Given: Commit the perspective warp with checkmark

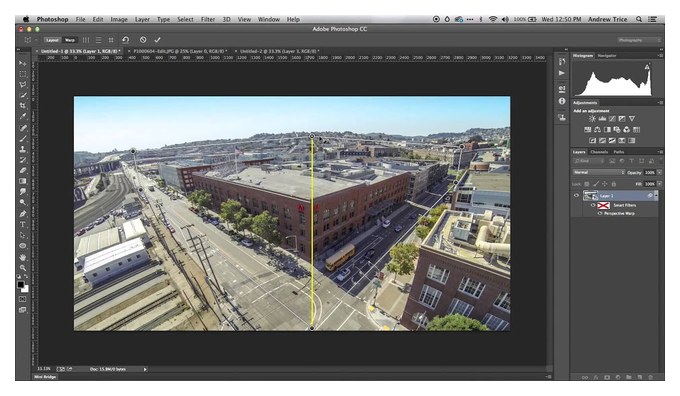Looking at the screenshot, I should pos(157,40).
